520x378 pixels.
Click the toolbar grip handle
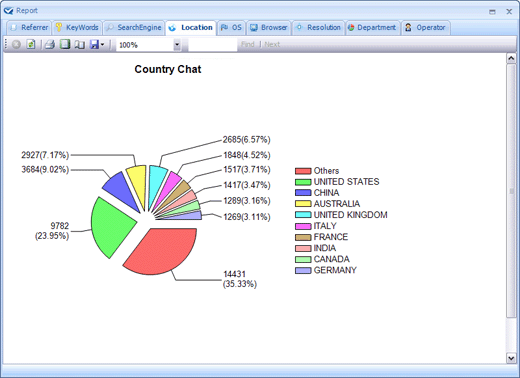click(6, 44)
